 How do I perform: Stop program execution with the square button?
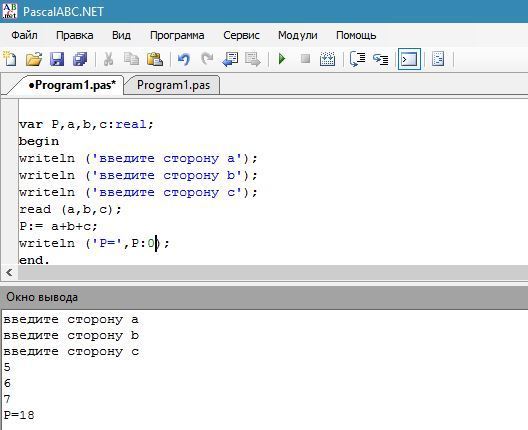[x=305, y=59]
